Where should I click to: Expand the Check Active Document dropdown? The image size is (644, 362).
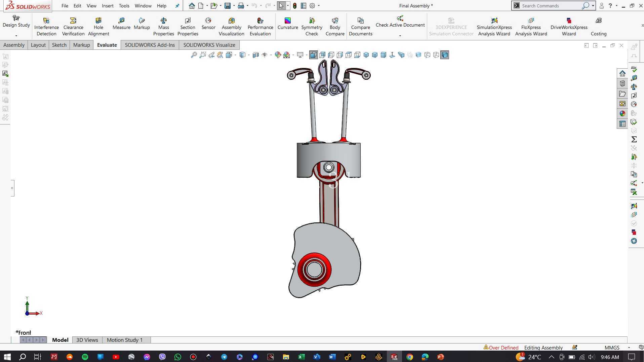coord(400,35)
